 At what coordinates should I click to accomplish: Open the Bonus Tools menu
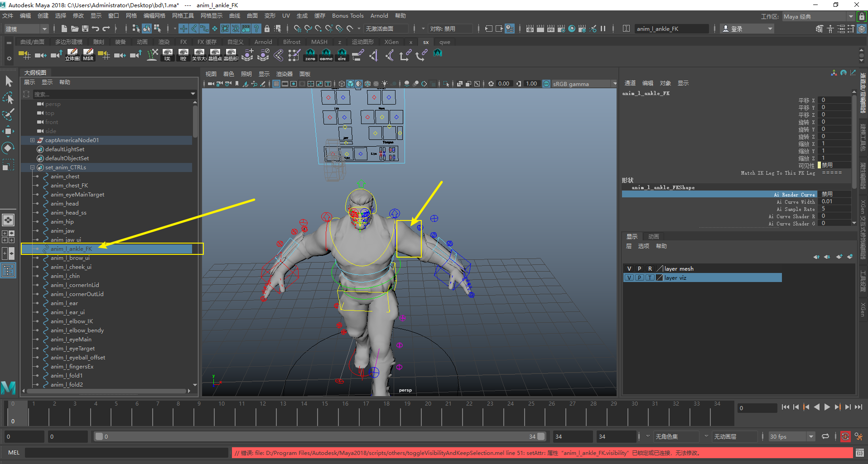click(x=347, y=16)
